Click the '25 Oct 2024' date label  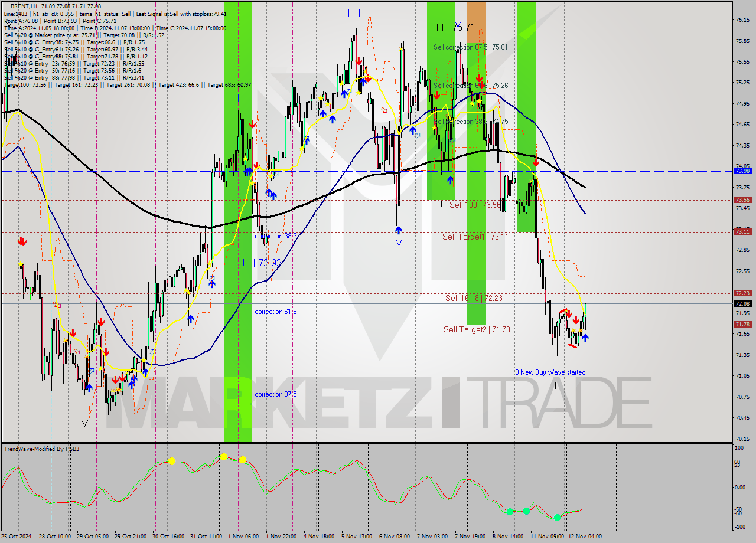click(17, 537)
